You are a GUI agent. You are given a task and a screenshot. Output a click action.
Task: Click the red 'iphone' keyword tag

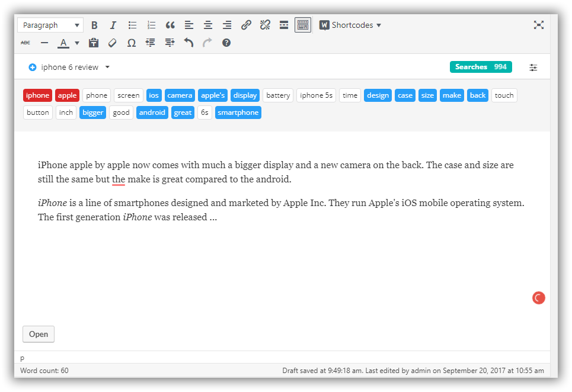tap(37, 95)
